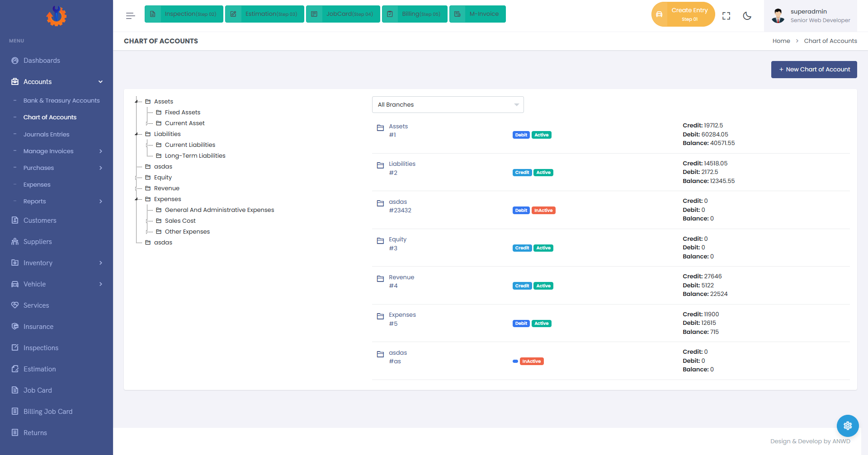This screenshot has width=868, height=455.
Task: Select Fixed Assets tree item
Action: click(x=183, y=113)
